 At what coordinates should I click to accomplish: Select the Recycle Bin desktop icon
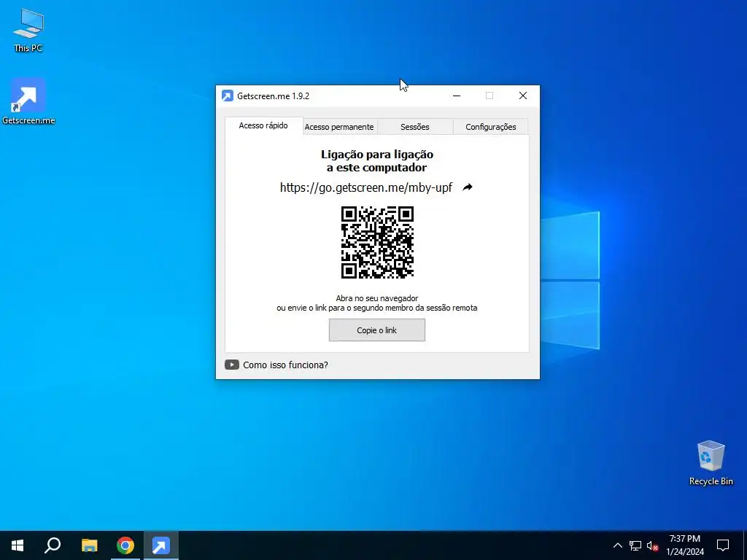coord(711,463)
